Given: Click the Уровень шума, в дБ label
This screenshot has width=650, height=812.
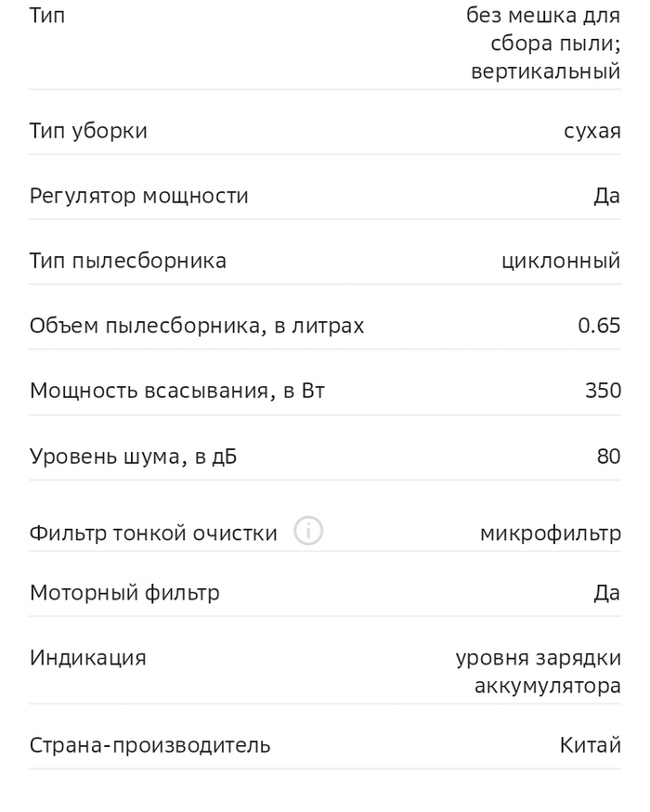Looking at the screenshot, I should click(133, 456).
